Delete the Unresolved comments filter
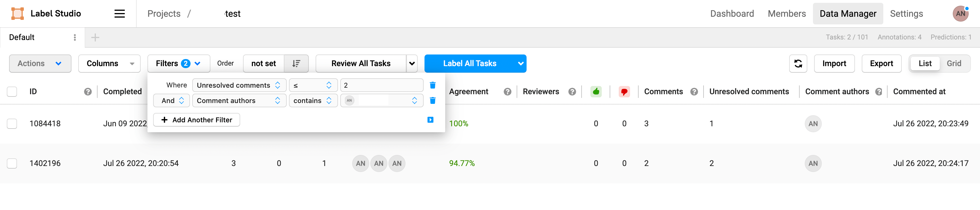Screen dimensions: 980x210 pos(432,85)
